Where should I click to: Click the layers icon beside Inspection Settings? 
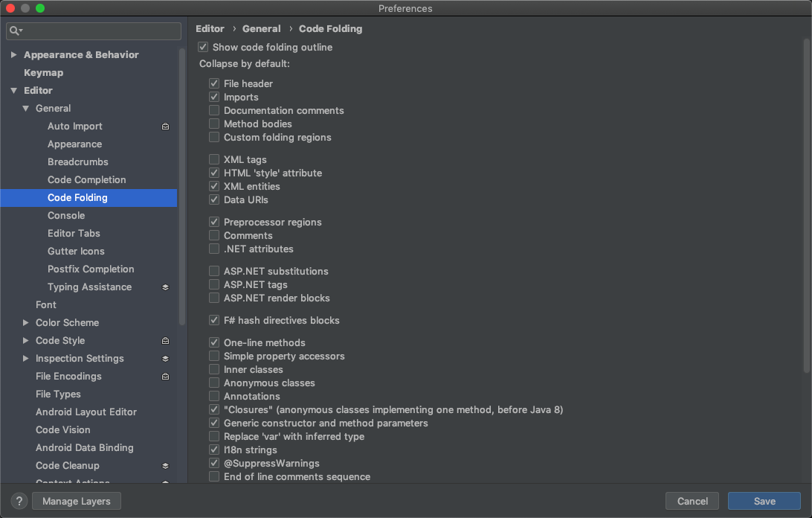[165, 359]
